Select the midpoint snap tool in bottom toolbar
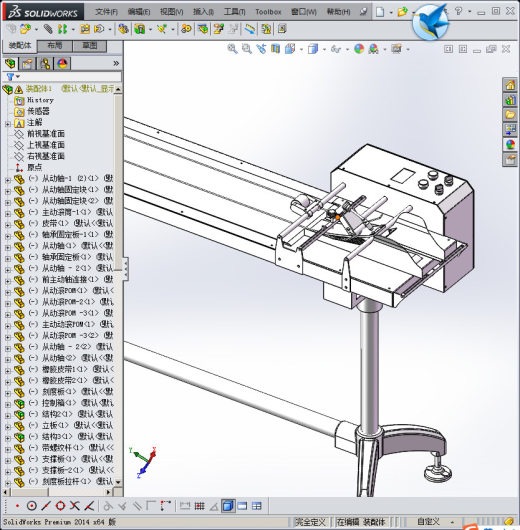The height and width of the screenshot is (530, 520). 46,506
